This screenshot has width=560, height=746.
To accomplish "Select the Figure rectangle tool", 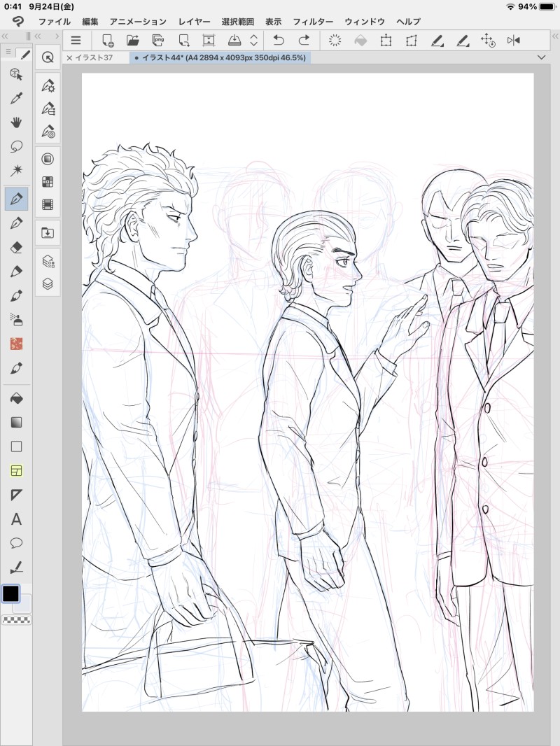I will click(x=16, y=446).
